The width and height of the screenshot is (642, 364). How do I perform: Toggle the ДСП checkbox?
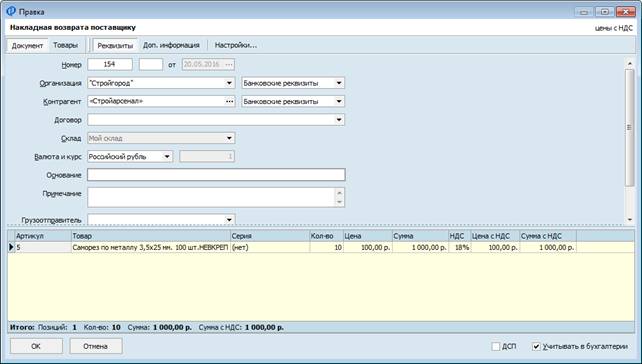pos(495,346)
